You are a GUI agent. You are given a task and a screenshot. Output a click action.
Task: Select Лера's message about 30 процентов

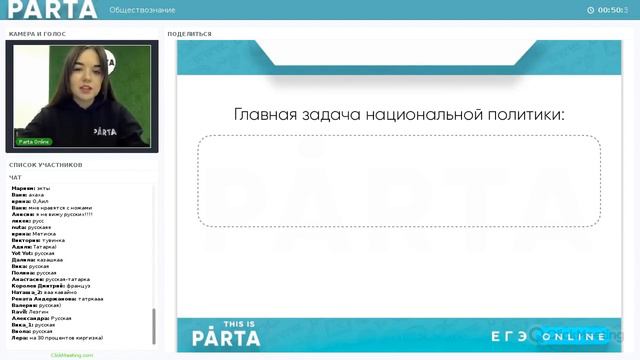point(57,338)
